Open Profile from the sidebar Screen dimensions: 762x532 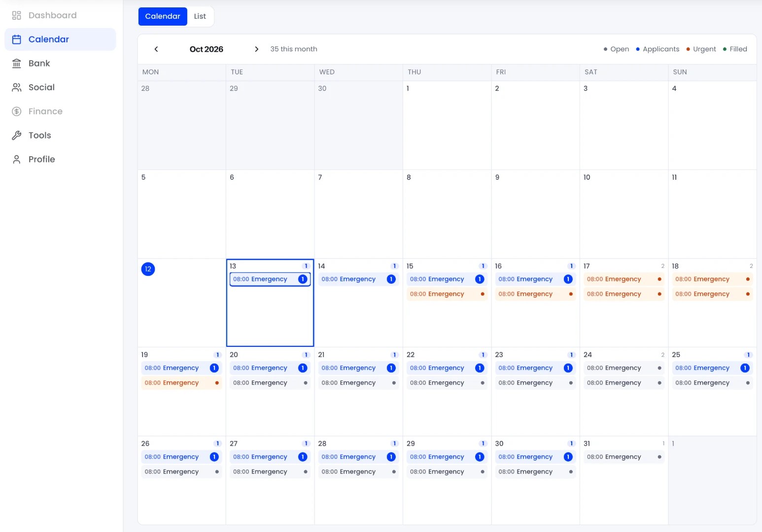pyautogui.click(x=60, y=159)
